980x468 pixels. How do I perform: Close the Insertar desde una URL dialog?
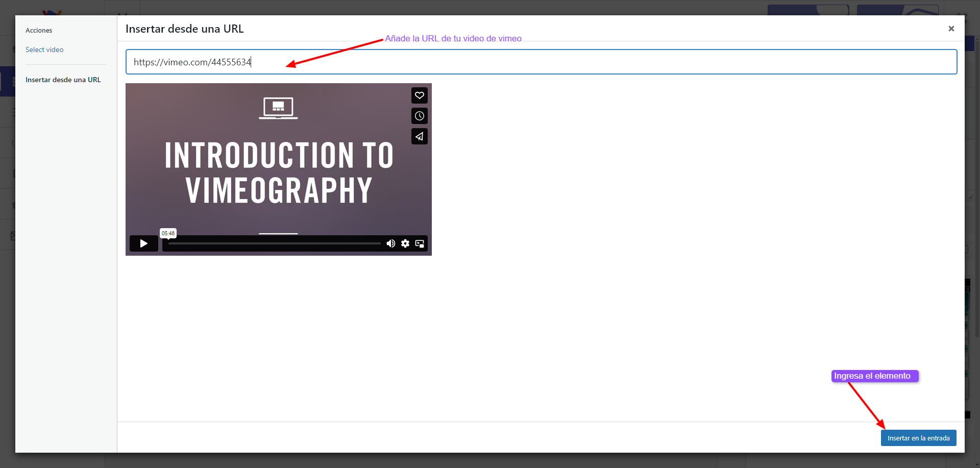point(951,29)
